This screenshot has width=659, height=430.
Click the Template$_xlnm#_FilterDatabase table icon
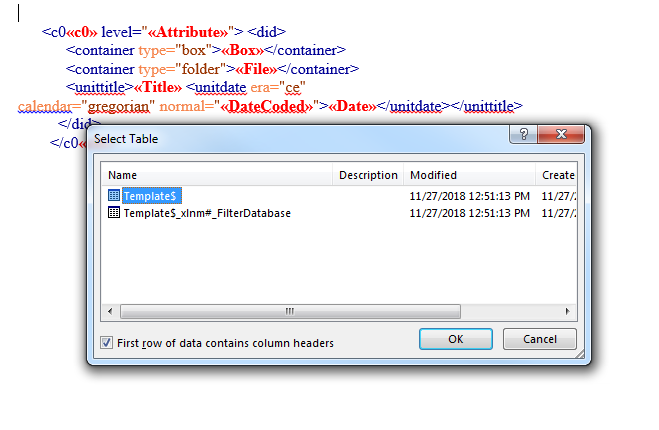tap(114, 213)
